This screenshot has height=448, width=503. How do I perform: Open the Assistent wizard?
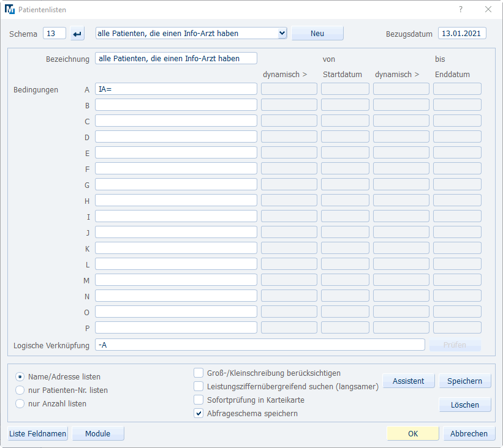coord(408,381)
